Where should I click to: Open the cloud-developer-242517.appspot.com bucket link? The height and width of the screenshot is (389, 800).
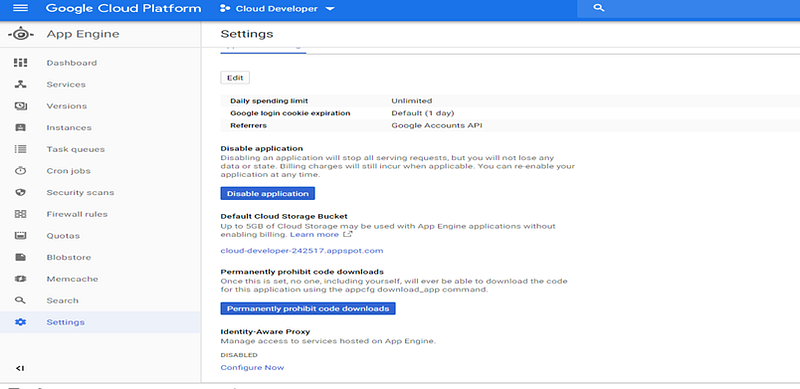pos(302,251)
